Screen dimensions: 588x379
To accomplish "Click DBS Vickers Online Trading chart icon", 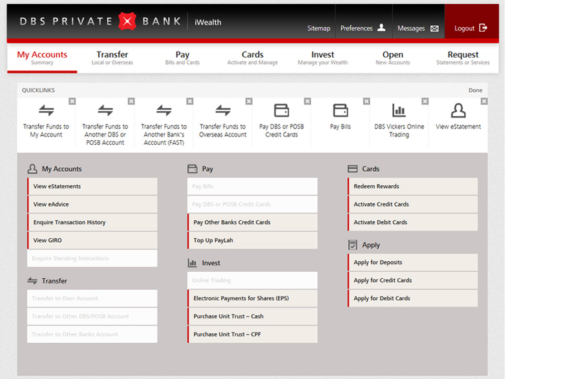I will 399,110.
